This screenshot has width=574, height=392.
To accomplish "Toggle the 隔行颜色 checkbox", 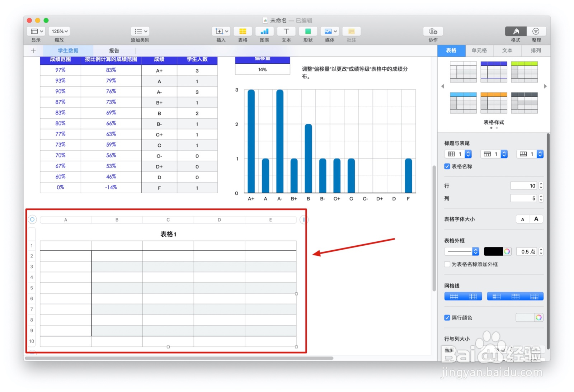I will (447, 317).
